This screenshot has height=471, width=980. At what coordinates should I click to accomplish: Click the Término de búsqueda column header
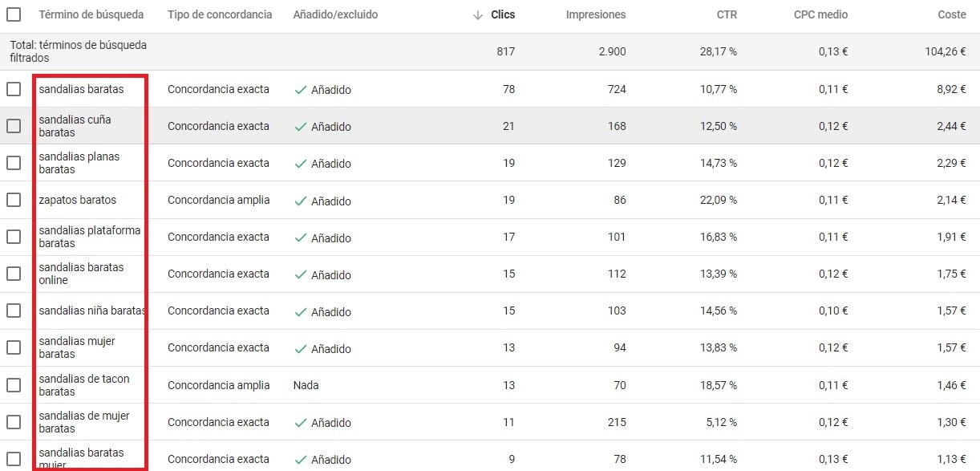[x=91, y=14]
